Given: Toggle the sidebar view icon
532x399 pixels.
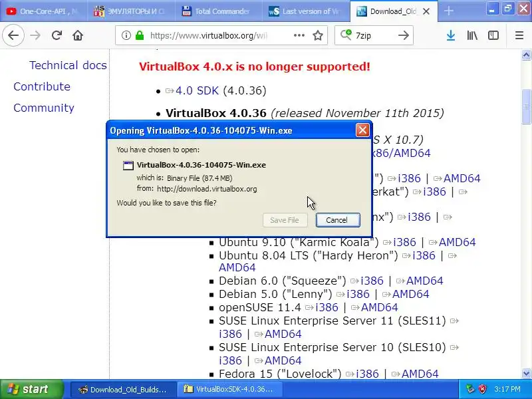Looking at the screenshot, I should [493, 35].
